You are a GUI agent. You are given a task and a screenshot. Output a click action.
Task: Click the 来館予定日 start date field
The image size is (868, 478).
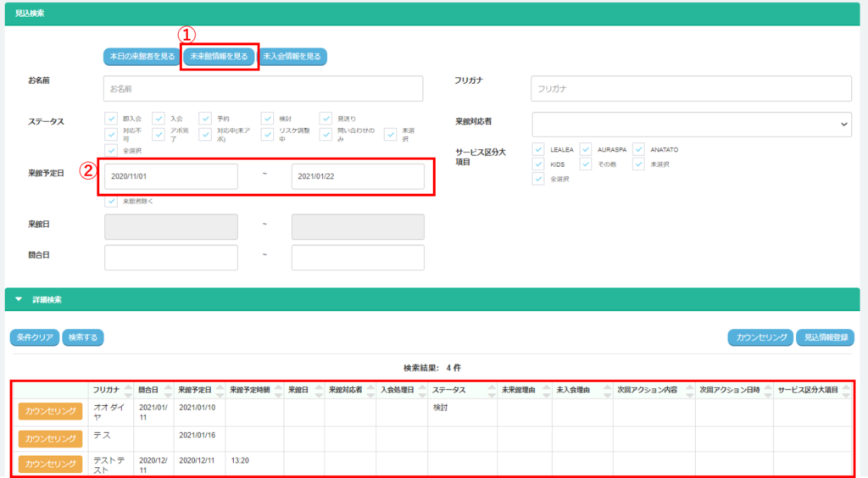click(171, 177)
